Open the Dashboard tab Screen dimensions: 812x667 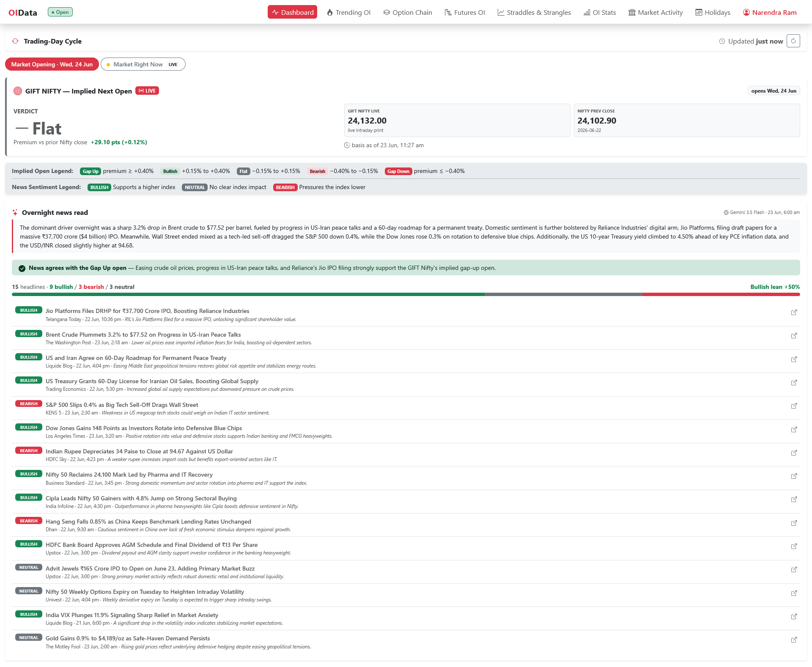coord(292,12)
